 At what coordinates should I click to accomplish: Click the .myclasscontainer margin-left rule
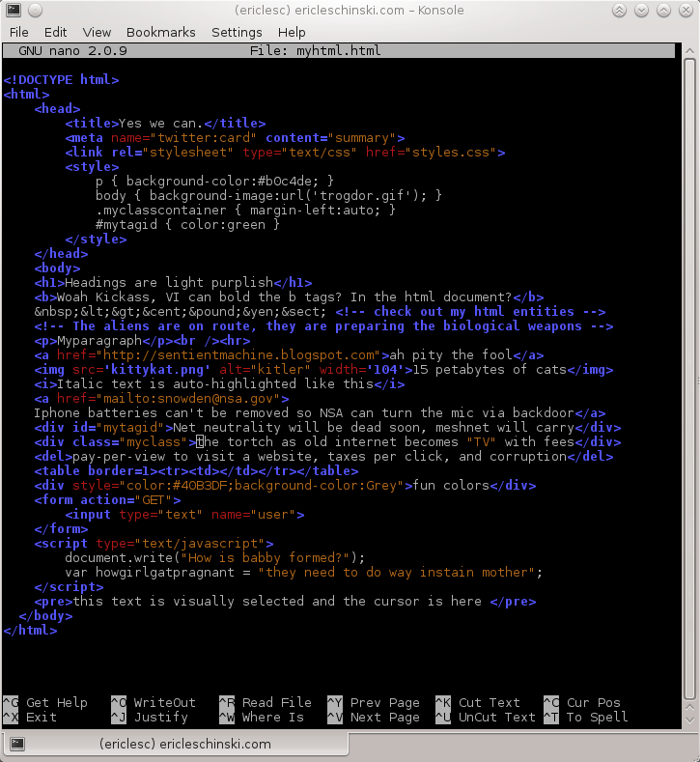[246, 211]
